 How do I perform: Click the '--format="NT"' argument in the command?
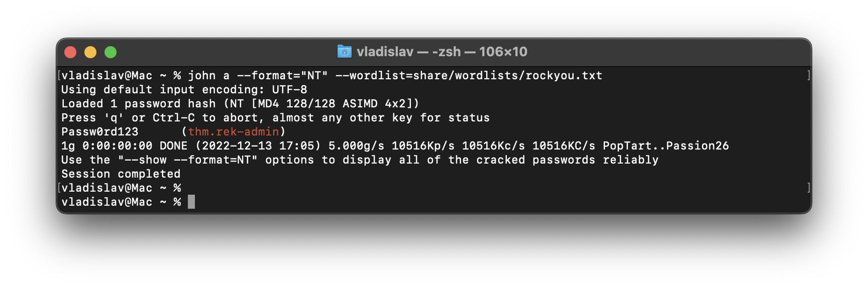[x=282, y=75]
